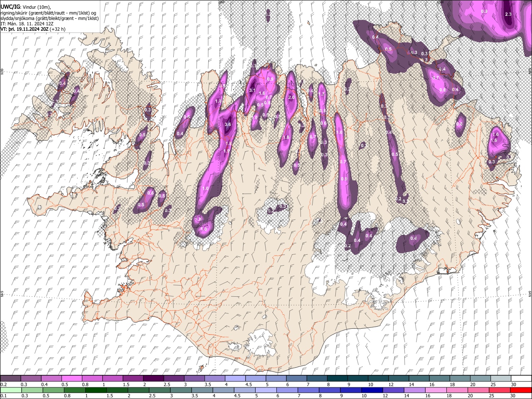Click the first gray-purple swatch of the upper legend

coord(10,378)
